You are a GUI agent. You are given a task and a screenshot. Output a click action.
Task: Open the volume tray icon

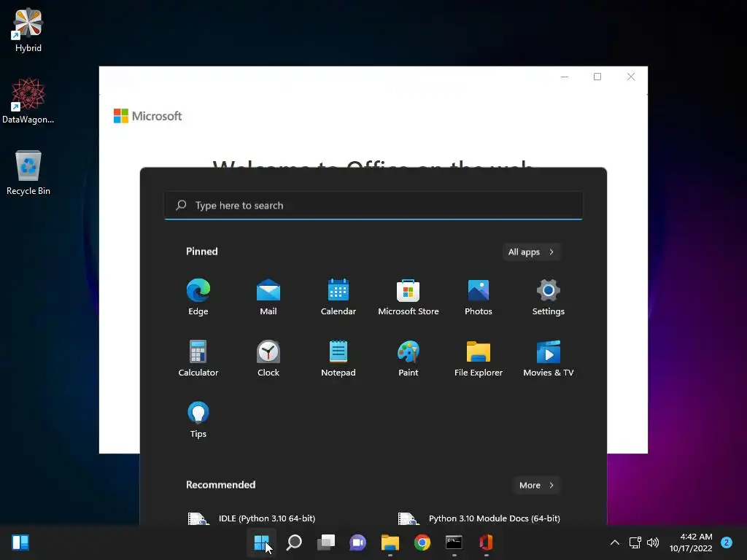click(x=653, y=542)
